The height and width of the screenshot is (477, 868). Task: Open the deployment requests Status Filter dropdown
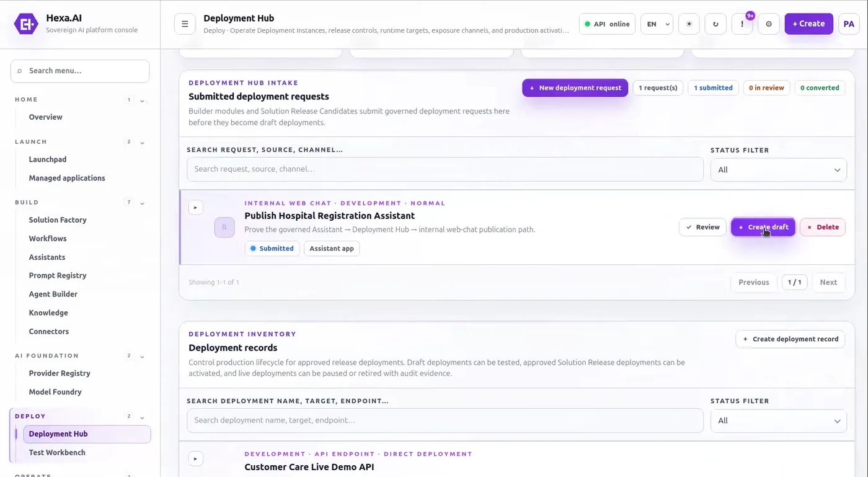(x=779, y=169)
